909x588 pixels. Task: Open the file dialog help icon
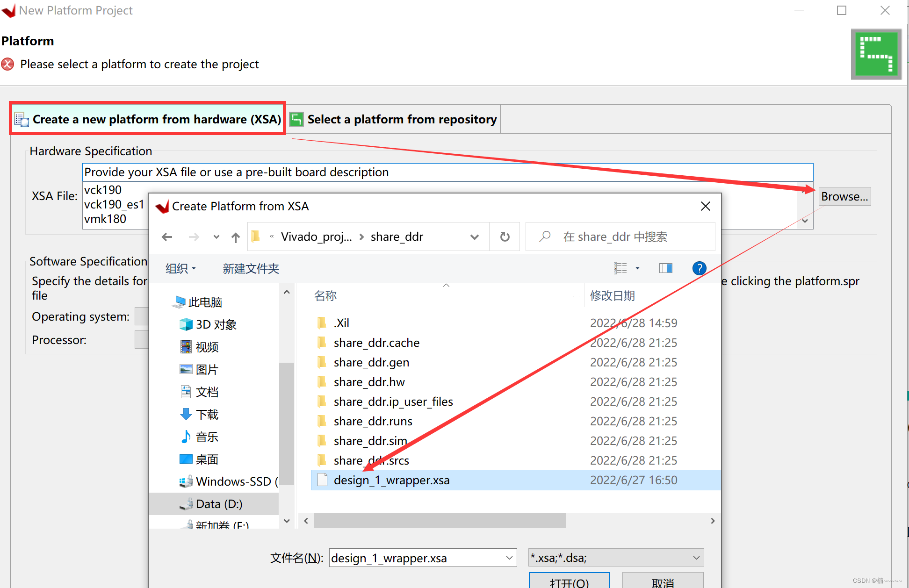pos(699,268)
